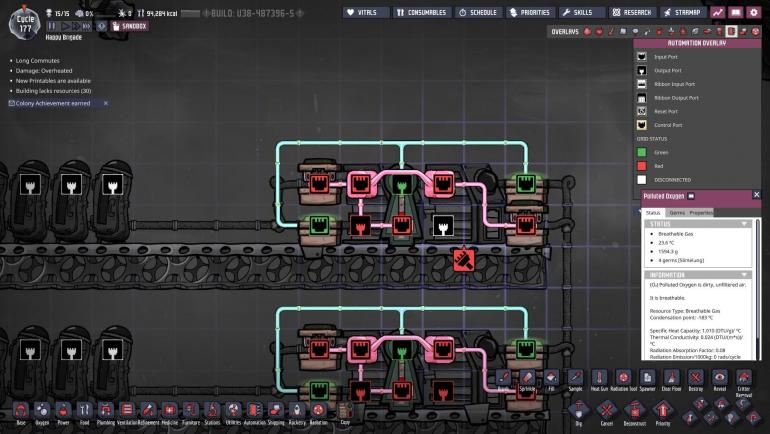Open the Oxygen build category
This screenshot has width=770, height=434.
click(x=42, y=410)
